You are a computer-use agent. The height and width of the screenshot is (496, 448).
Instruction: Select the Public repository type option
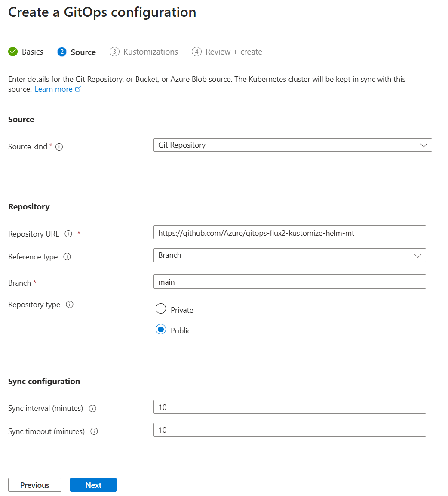[160, 329]
